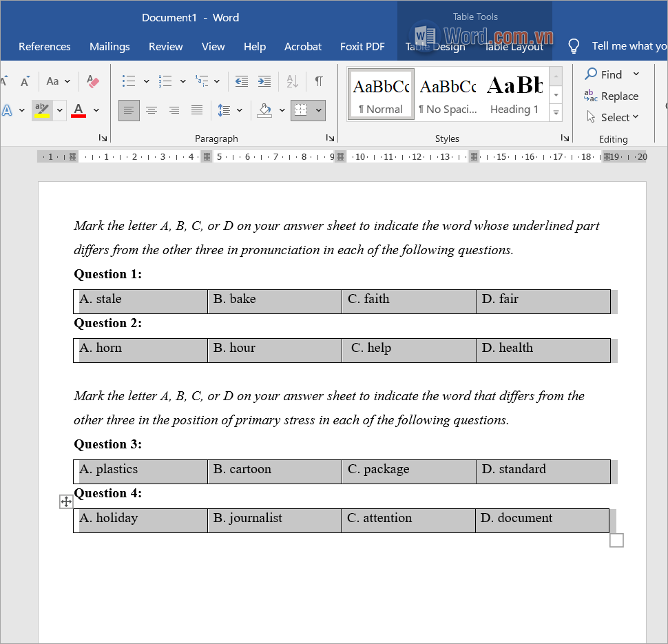The height and width of the screenshot is (644, 668).
Task: Toggle justify alignment
Action: click(x=197, y=110)
